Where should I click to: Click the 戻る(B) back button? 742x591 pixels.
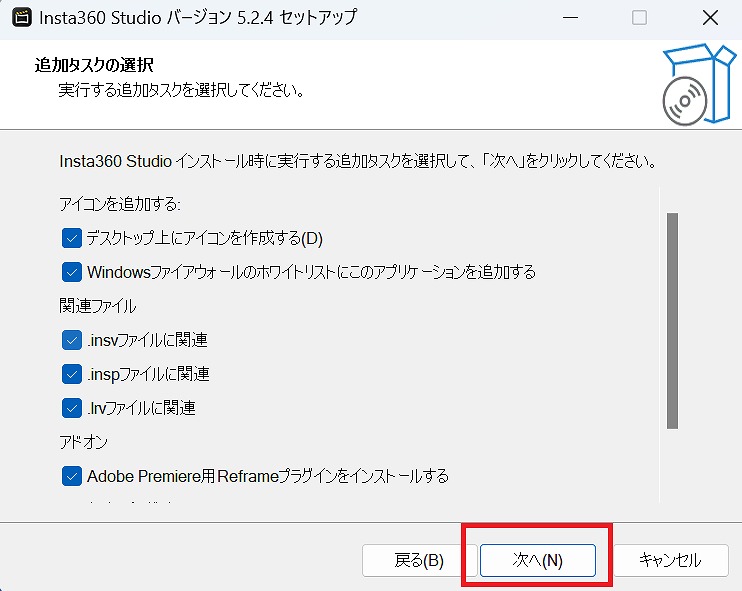point(419,560)
